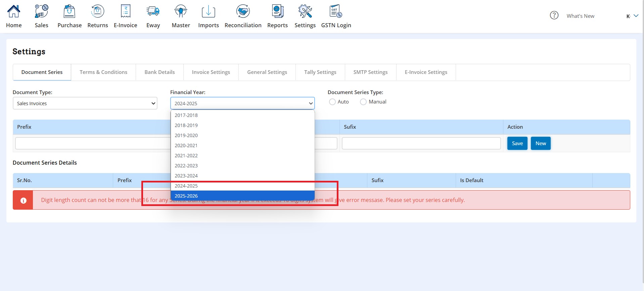The width and height of the screenshot is (644, 291).
Task: Choose 2021-2022 from the year list
Action: pyautogui.click(x=242, y=156)
